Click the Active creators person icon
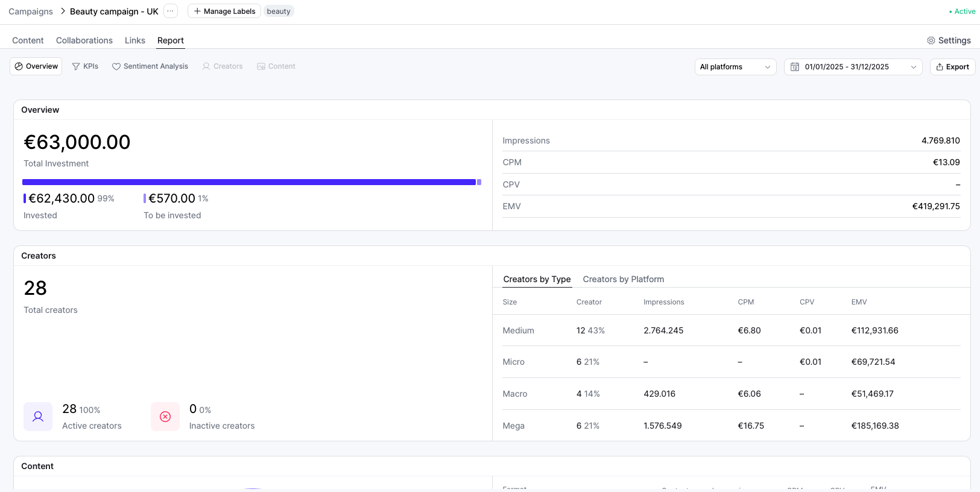This screenshot has width=980, height=492. pos(38,417)
